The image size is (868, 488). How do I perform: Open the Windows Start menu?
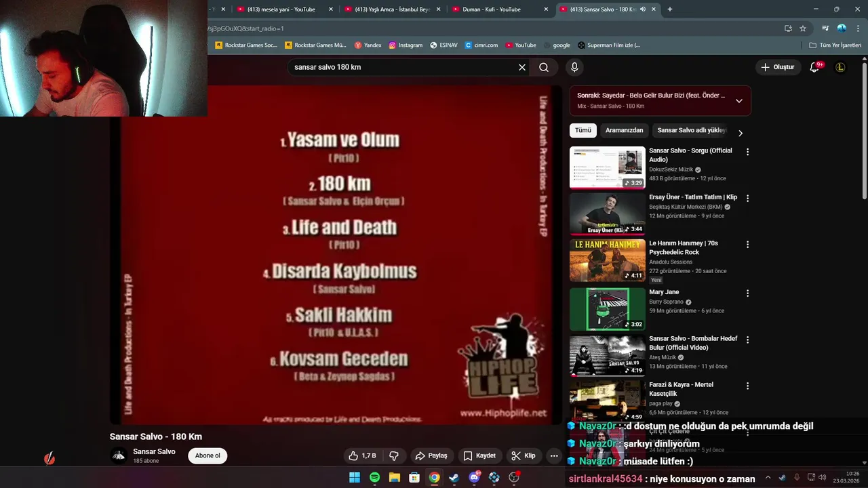click(355, 477)
